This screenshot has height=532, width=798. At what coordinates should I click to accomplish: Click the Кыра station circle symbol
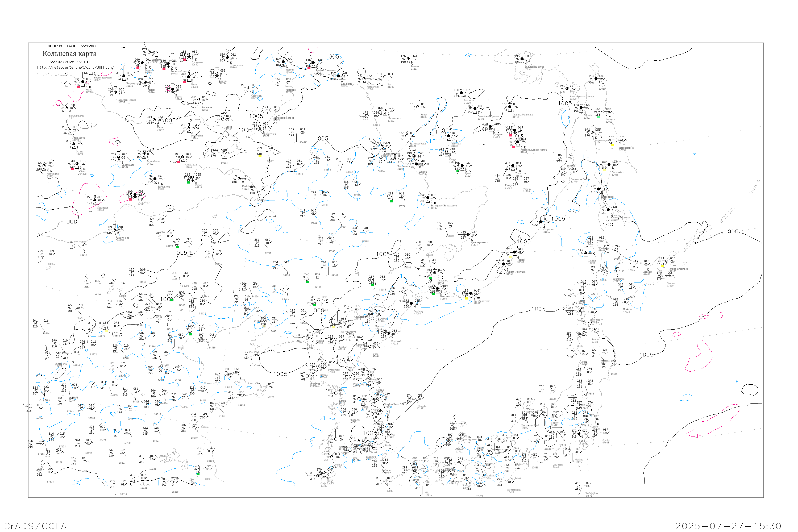click(x=155, y=119)
